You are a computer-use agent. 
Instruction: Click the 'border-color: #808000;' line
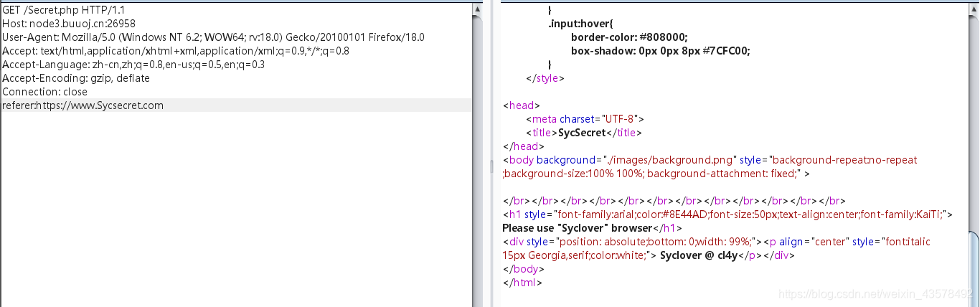pos(629,37)
